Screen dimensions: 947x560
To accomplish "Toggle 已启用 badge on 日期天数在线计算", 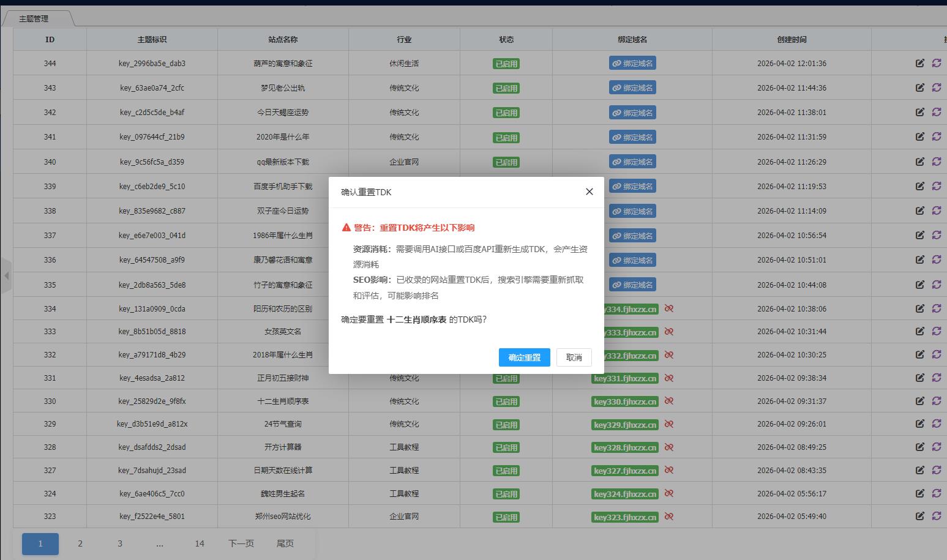I will point(506,470).
